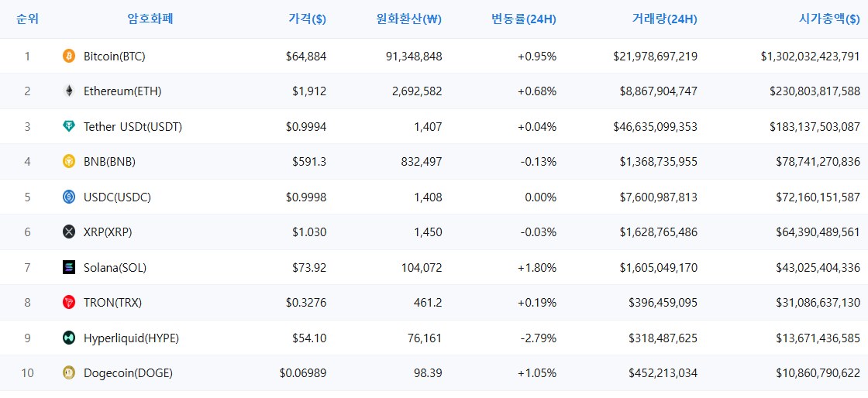Viewport: 868px width, 398px height.
Task: Click the Solana square icon
Action: click(69, 268)
